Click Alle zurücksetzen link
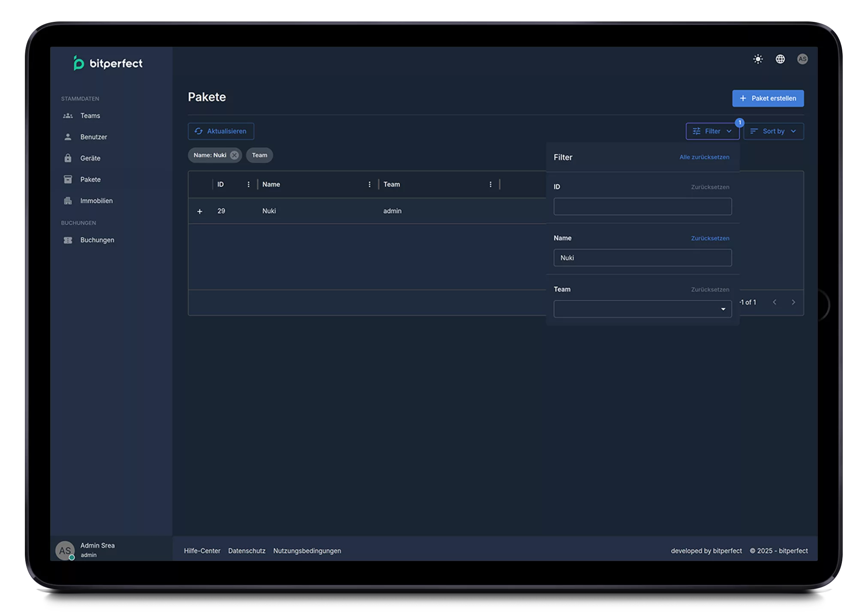The height and width of the screenshot is (612, 868). 704,157
